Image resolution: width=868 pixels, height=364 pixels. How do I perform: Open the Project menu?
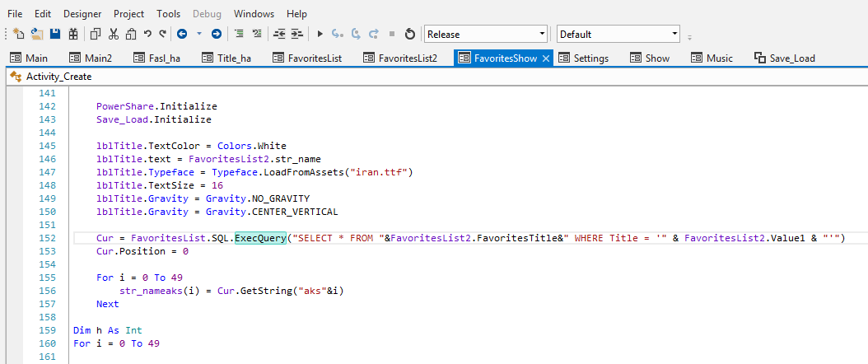[128, 14]
